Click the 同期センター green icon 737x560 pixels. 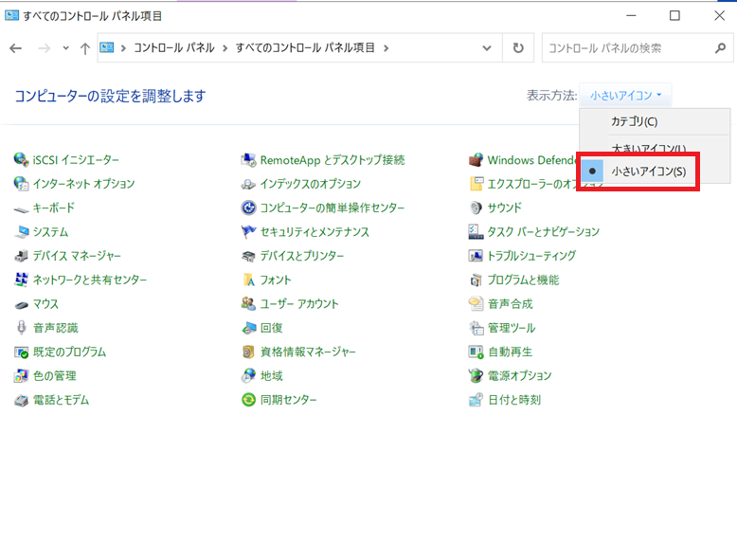(248, 400)
